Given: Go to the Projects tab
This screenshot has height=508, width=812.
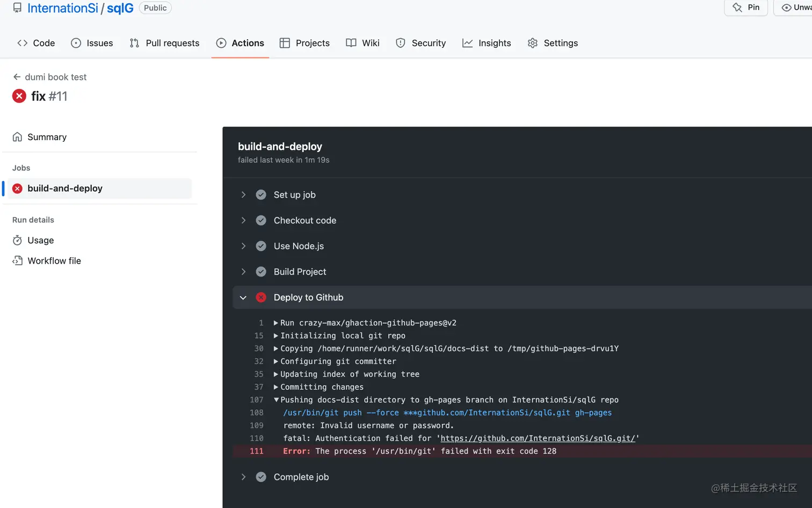Looking at the screenshot, I should 305,43.
